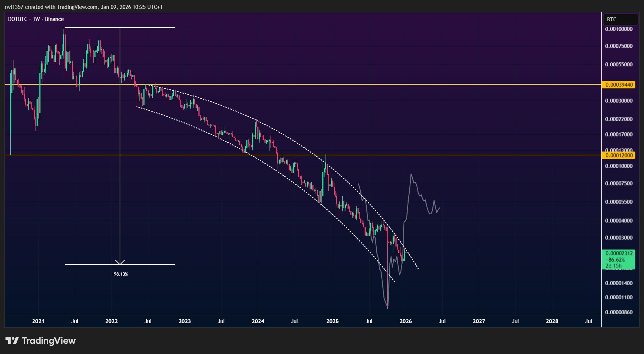The image size is (644, 354).
Task: Click the Binance exchange label
Action: click(54, 19)
